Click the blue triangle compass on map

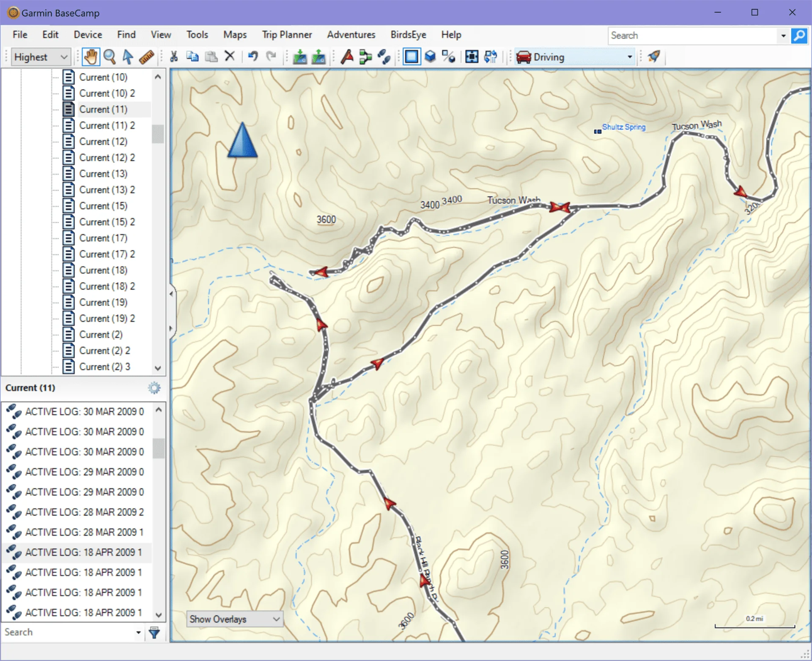[x=242, y=140]
